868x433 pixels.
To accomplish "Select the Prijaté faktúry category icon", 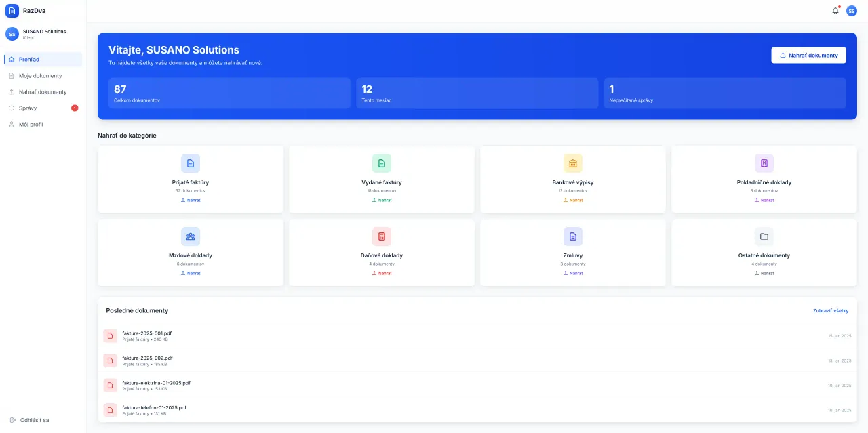I will (191, 163).
